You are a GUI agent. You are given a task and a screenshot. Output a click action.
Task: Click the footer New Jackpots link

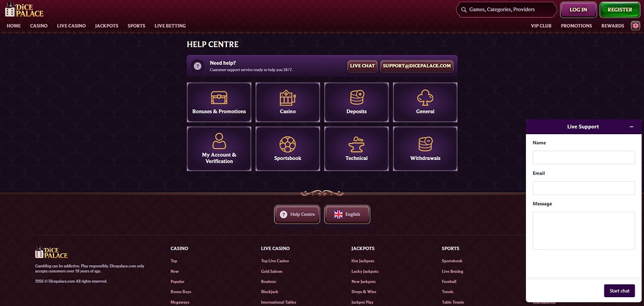tap(364, 281)
